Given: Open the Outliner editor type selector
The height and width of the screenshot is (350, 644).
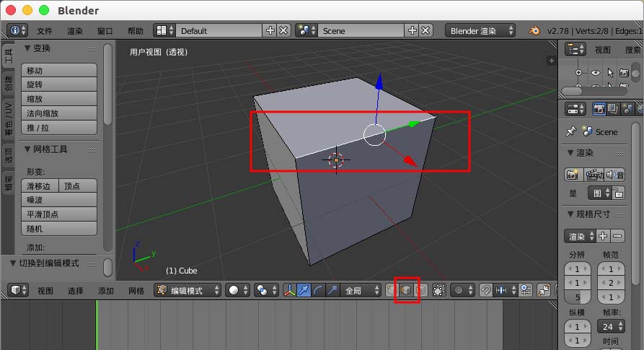Looking at the screenshot, I should coord(575,50).
